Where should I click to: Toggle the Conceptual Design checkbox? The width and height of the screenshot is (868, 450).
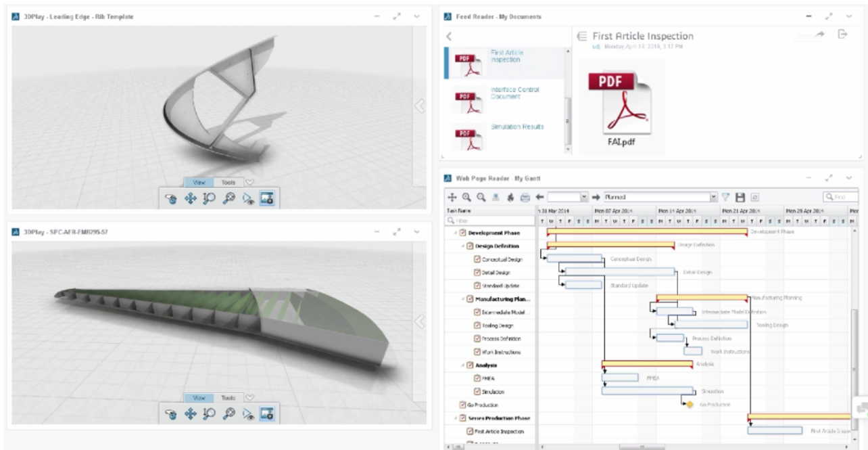click(477, 259)
